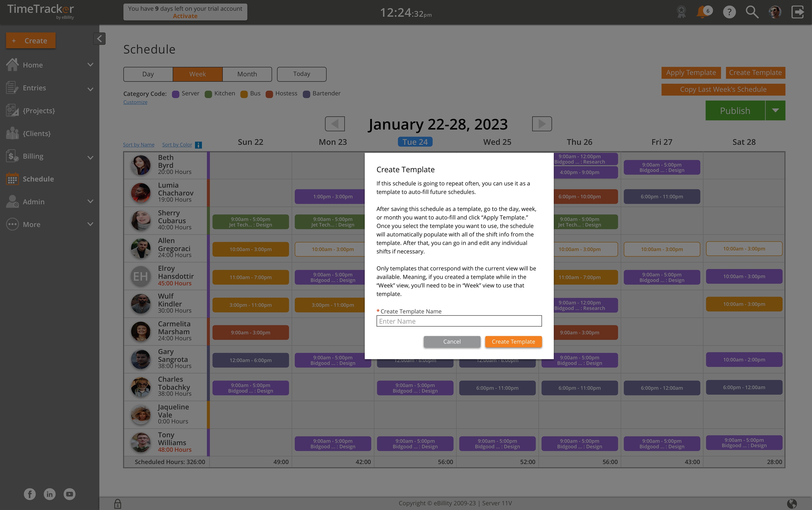Click the Home house icon

tap(12, 65)
